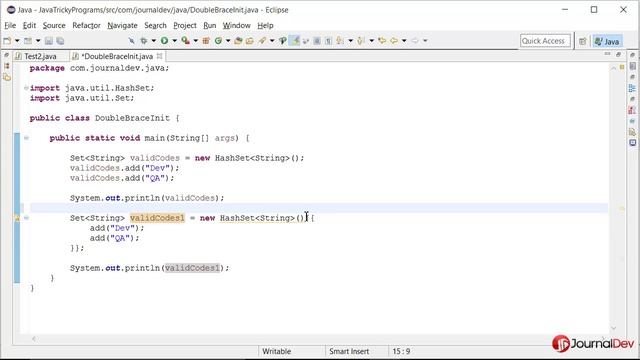Screen dimensions: 640x360
Task: Click the Last Edit Location icon
Action: [382, 41]
